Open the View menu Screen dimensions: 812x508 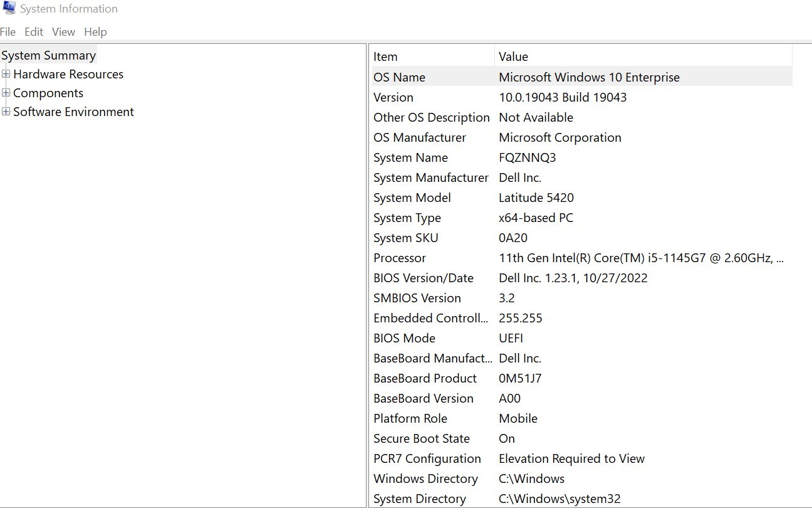63,32
